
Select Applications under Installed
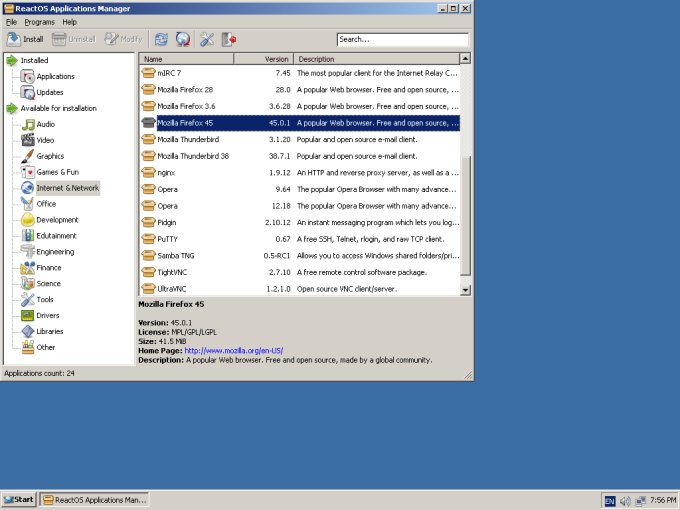56,76
